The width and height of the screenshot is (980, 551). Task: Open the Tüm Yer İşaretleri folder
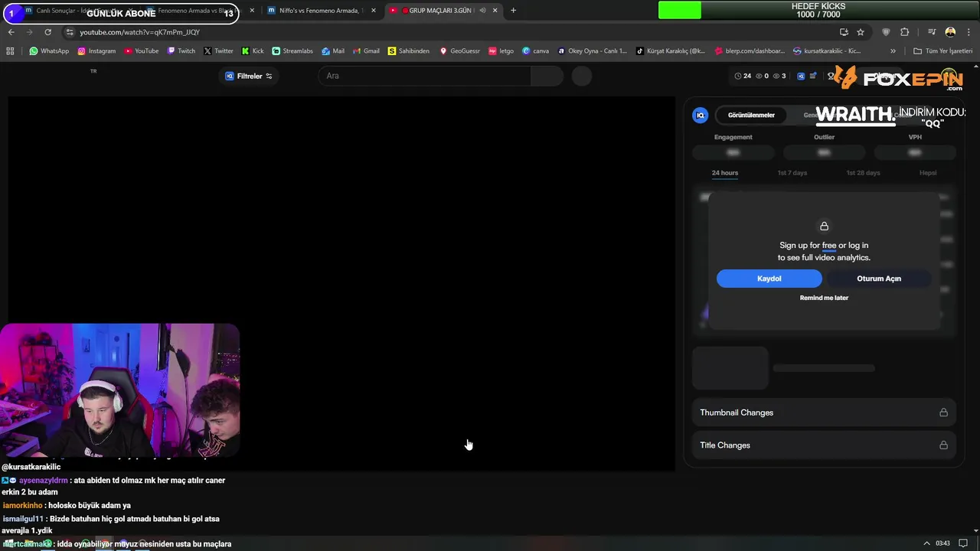[942, 51]
